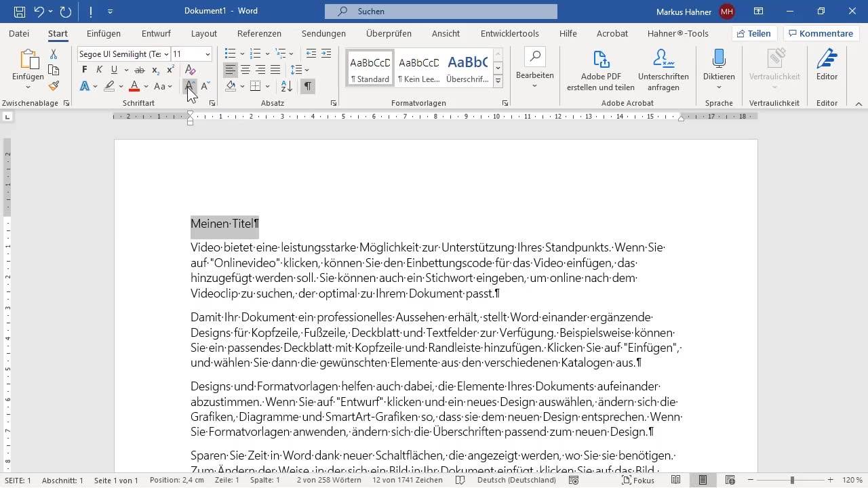Undo the last action
This screenshot has width=868, height=488.
point(39,12)
